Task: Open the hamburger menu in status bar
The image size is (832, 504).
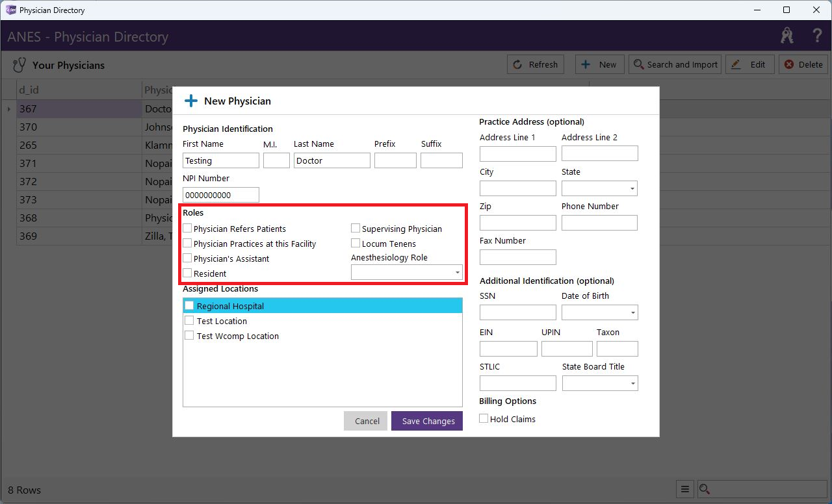Action: pyautogui.click(x=685, y=489)
